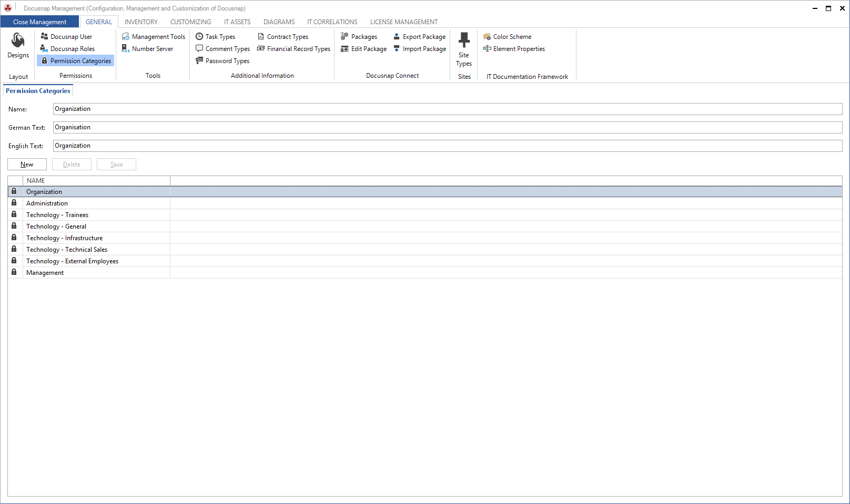The height and width of the screenshot is (504, 850).
Task: Click lock icon of Technology - Trainees row
Action: tap(14, 214)
